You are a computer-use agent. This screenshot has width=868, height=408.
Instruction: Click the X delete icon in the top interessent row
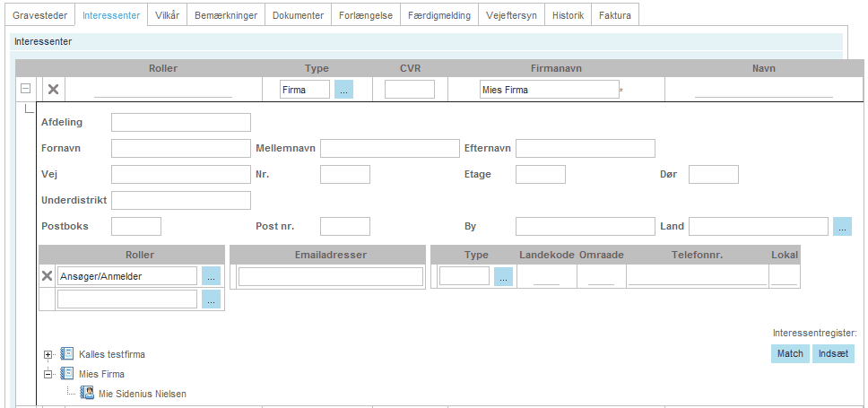53,90
